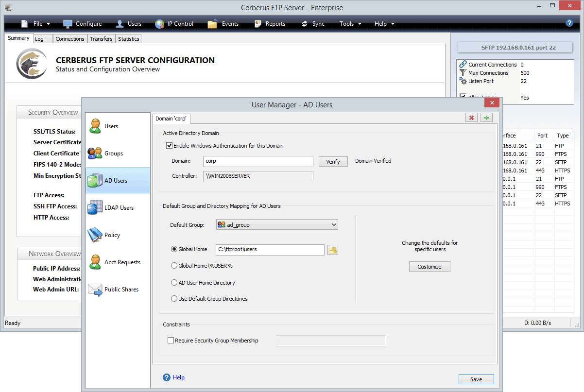
Task: Open the Public Shares section
Action: coord(118,290)
